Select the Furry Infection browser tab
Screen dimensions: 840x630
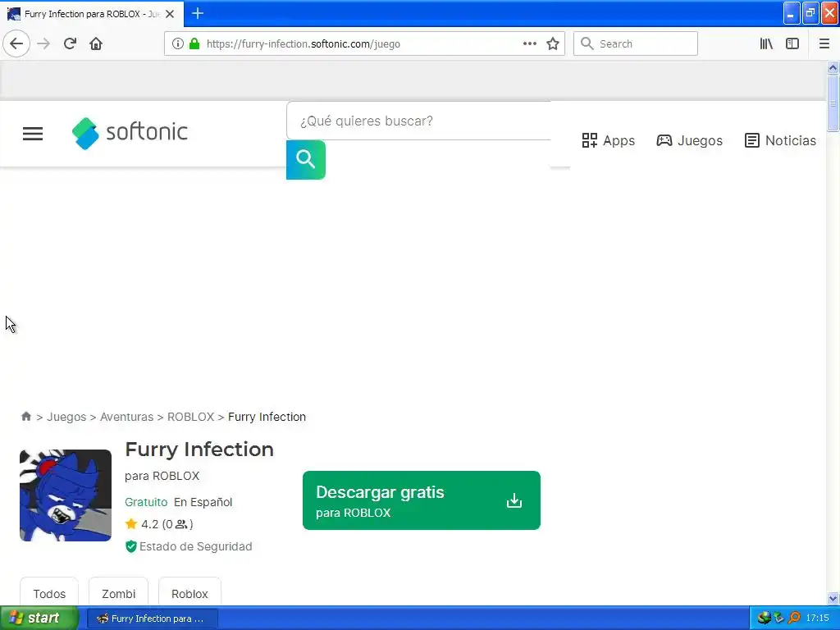click(x=92, y=14)
